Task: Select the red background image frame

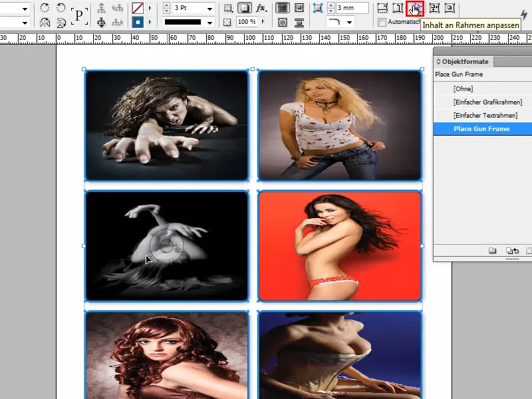Action: click(340, 246)
